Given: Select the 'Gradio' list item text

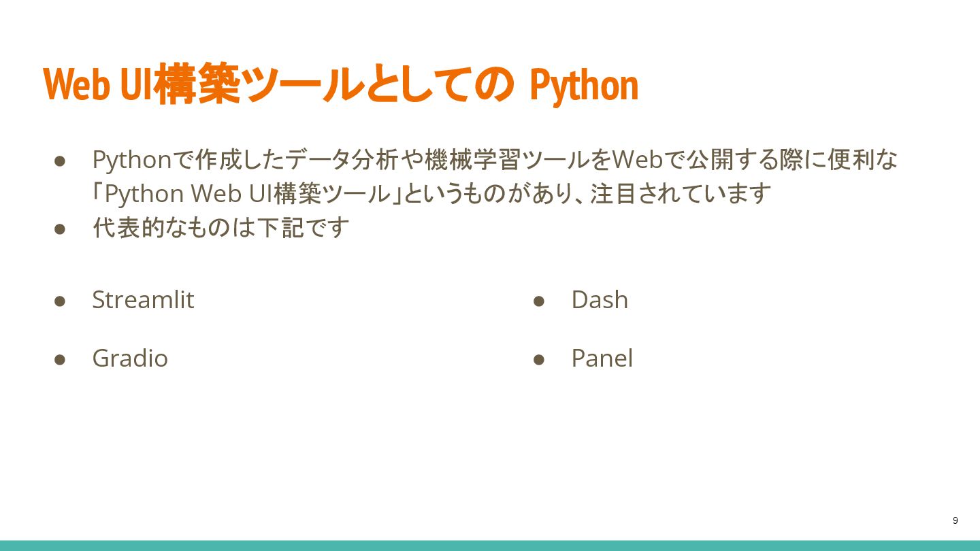Looking at the screenshot, I should coord(129,358).
